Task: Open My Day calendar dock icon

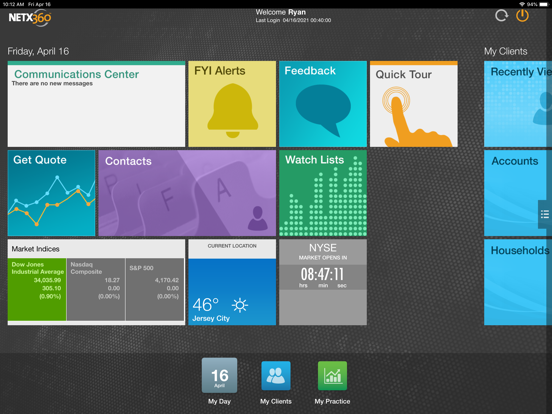Action: 219,376
